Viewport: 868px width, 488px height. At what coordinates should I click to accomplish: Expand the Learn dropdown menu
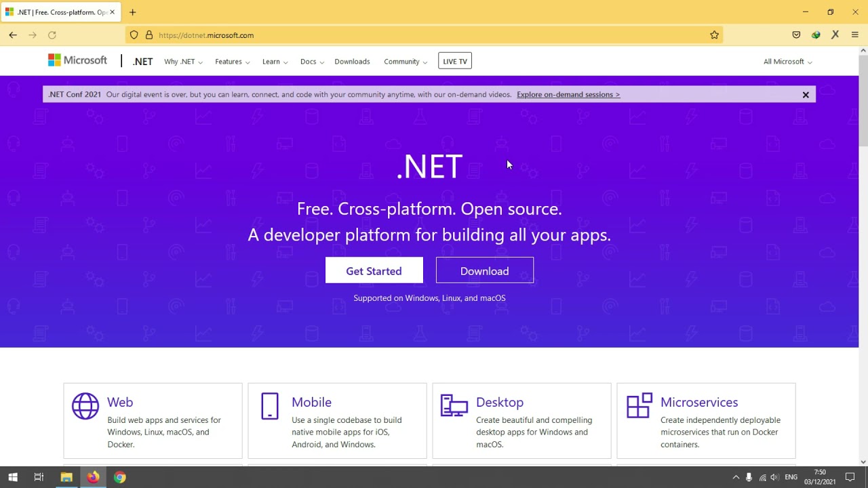pyautogui.click(x=275, y=62)
